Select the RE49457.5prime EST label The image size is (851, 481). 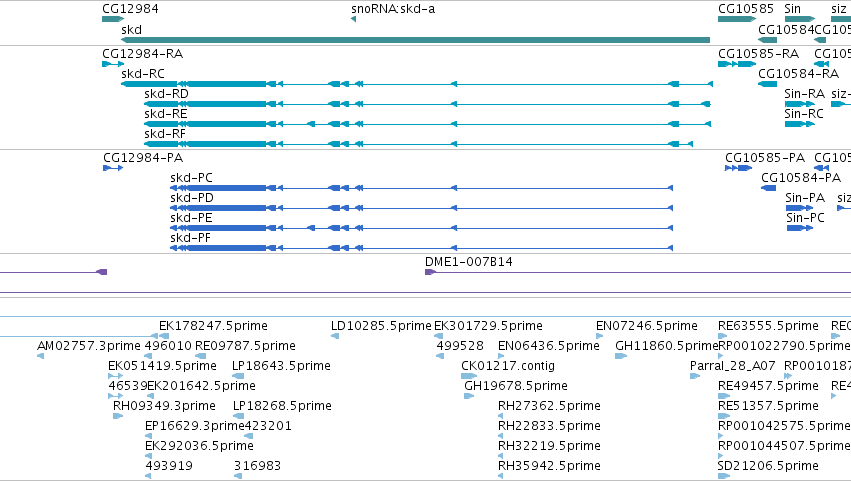[x=768, y=387]
